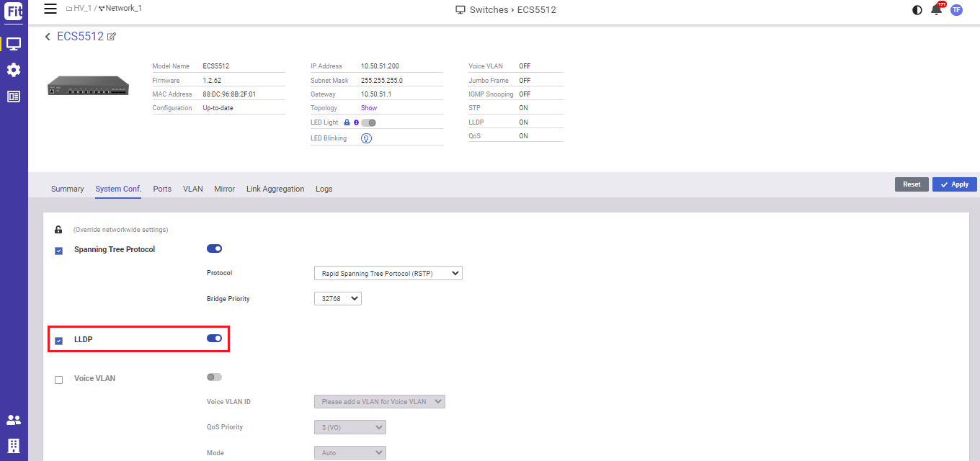Expand the Bridge Priority dropdown
The image size is (980, 461).
tap(337, 298)
